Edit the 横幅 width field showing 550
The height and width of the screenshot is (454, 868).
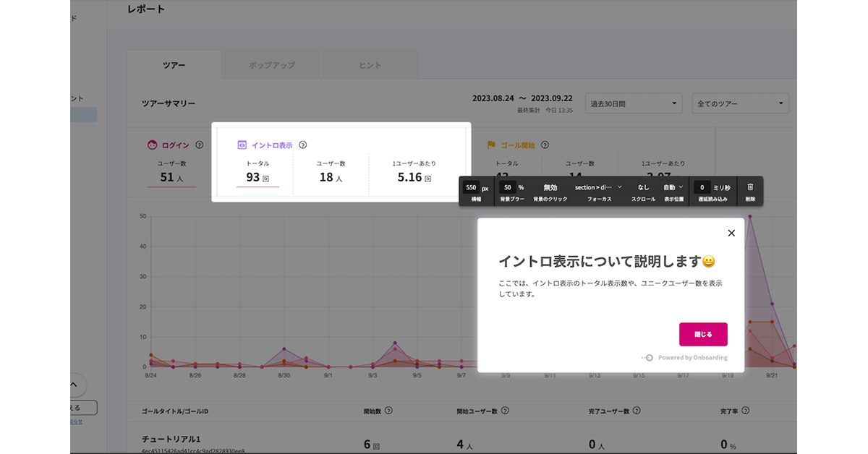[x=472, y=187]
